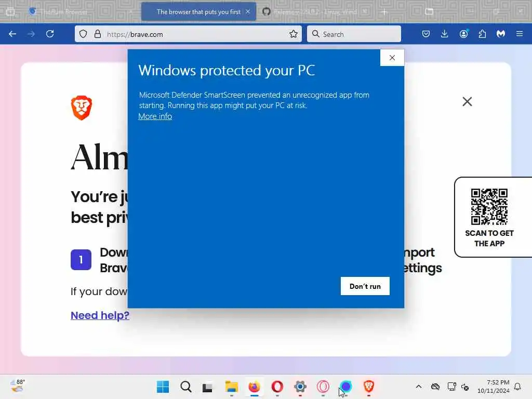
Task: Click the blue-purple circular browser taskbar icon
Action: (x=345, y=387)
